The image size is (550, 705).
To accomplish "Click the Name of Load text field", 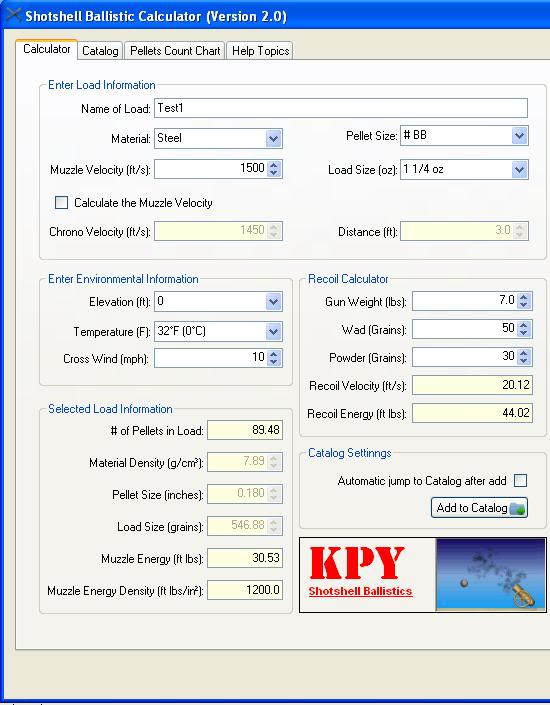I will click(x=341, y=108).
